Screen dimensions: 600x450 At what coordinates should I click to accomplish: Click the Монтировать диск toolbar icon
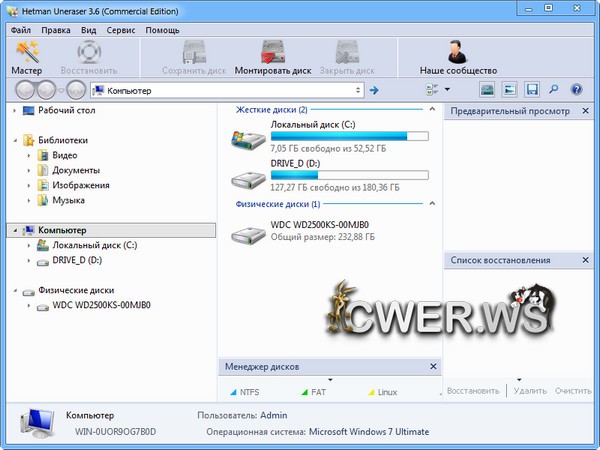point(273,56)
